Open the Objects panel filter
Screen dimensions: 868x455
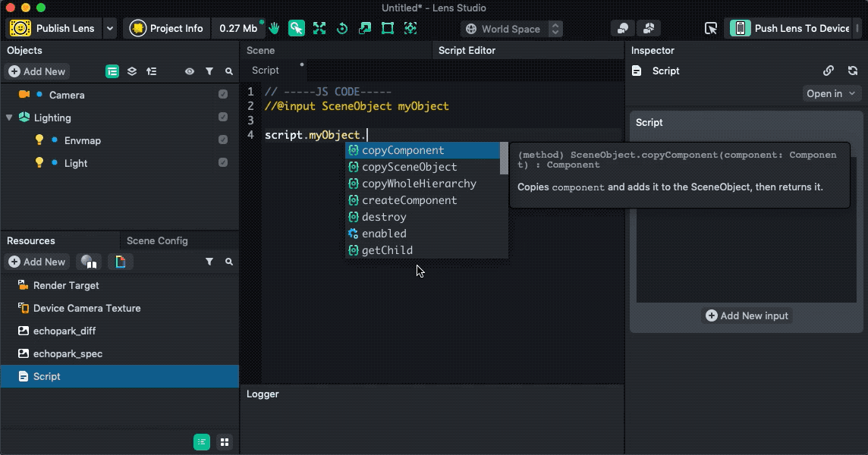coord(209,71)
